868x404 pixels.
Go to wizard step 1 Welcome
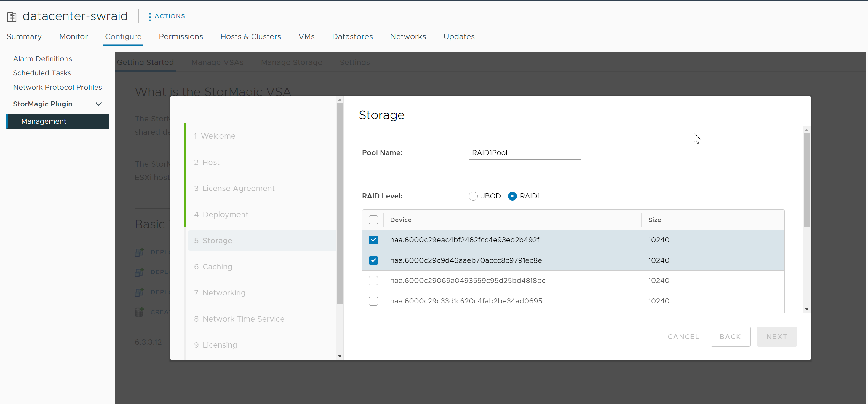click(x=215, y=136)
